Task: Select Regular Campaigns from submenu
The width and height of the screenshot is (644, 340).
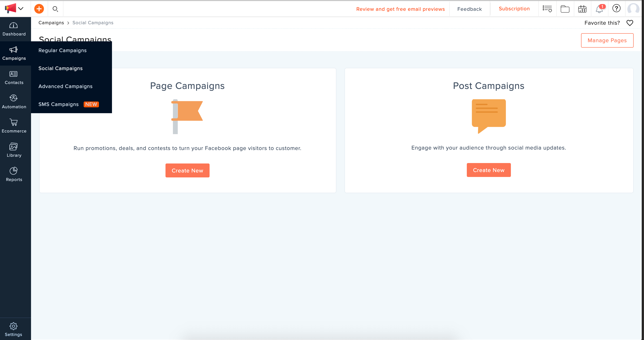Action: click(x=63, y=51)
